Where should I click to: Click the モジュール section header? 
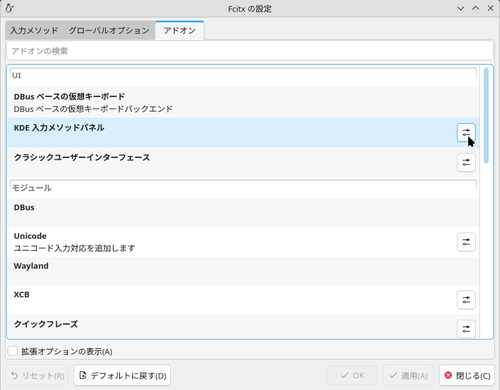[243, 188]
